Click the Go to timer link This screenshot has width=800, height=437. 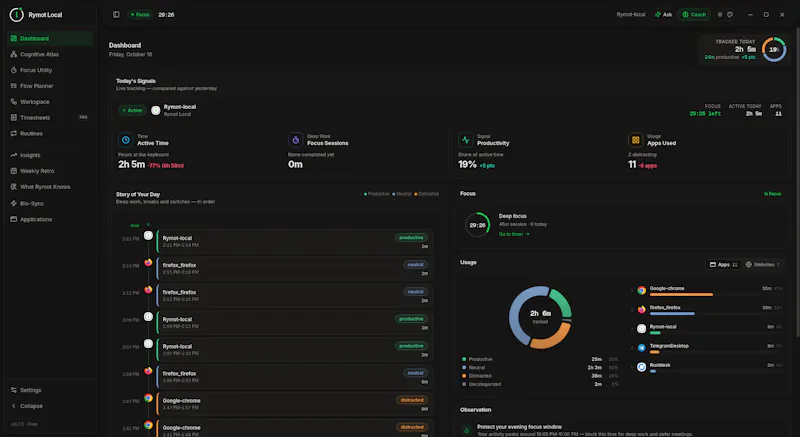click(x=514, y=234)
